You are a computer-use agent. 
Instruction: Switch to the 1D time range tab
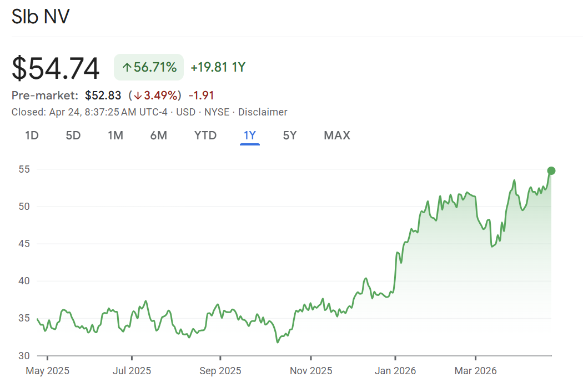point(32,135)
